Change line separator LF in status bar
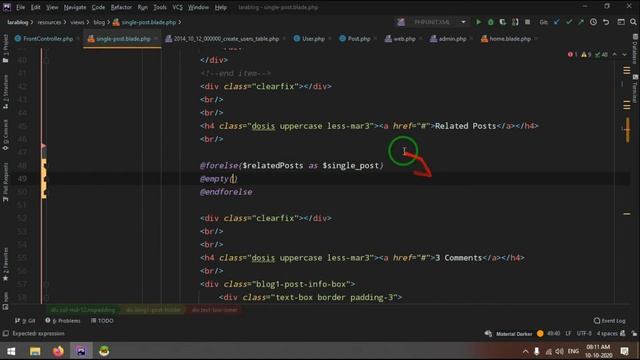 click(x=568, y=333)
